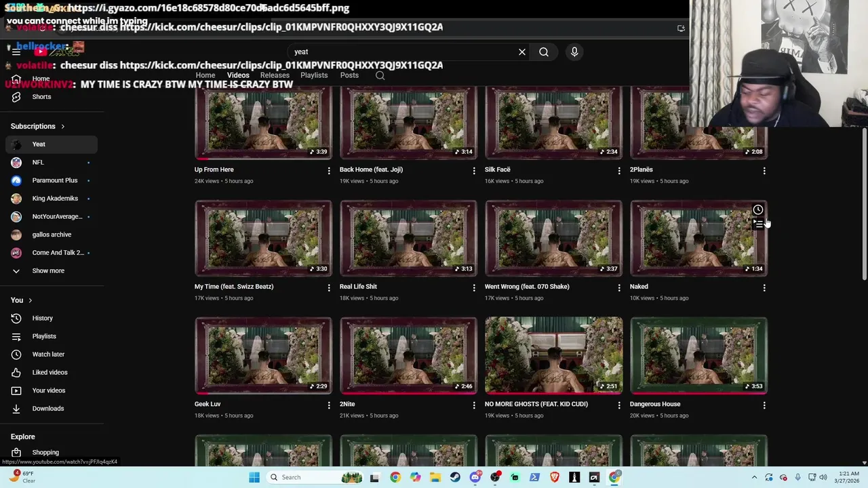Open the Geek Luv video title

[208, 404]
